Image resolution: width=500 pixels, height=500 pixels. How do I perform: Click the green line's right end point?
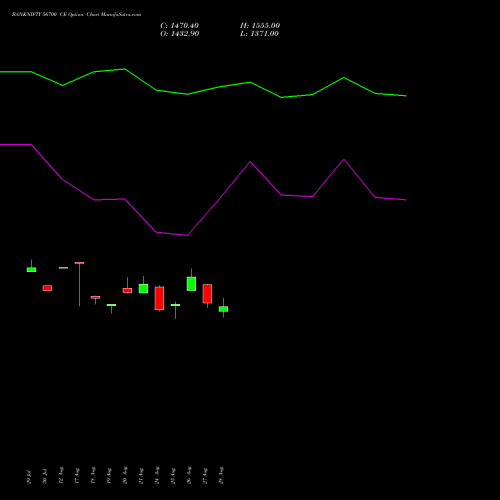[406, 96]
